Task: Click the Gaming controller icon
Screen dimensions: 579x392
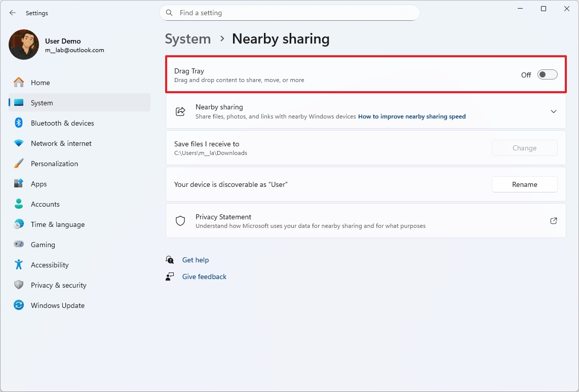Action: pyautogui.click(x=18, y=244)
